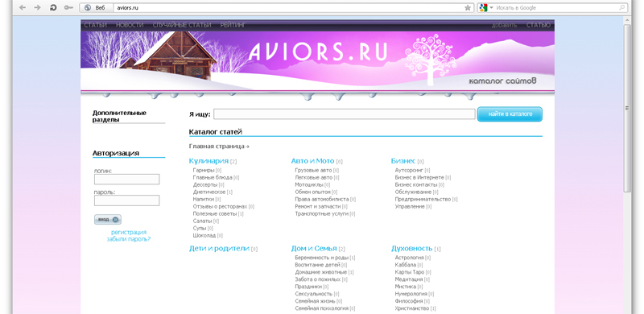Open the забыли пароль? link
This screenshot has width=644, height=314.
(129, 239)
